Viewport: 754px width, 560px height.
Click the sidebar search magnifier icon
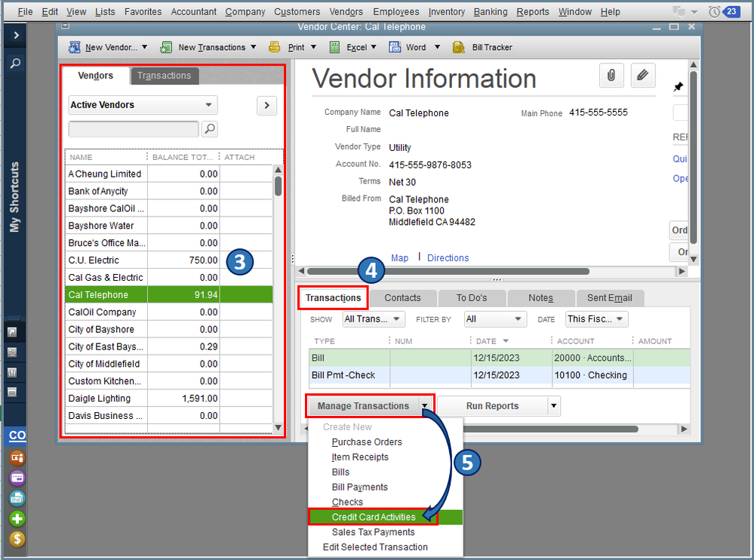[15, 63]
